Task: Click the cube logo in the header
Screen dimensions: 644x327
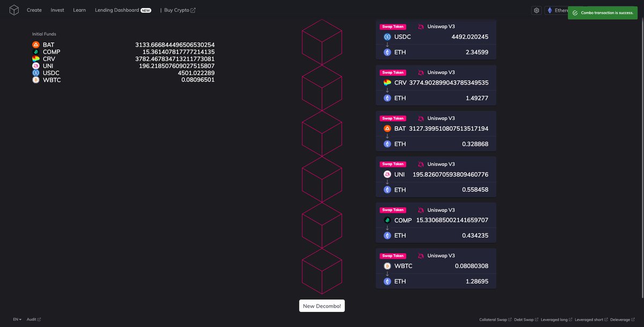Action: pos(14,10)
